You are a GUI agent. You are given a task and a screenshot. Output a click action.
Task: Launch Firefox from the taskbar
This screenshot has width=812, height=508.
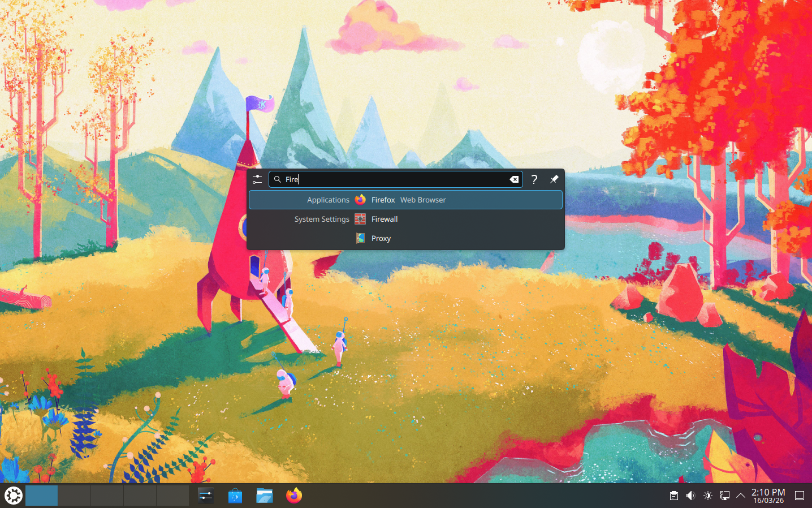click(x=294, y=496)
